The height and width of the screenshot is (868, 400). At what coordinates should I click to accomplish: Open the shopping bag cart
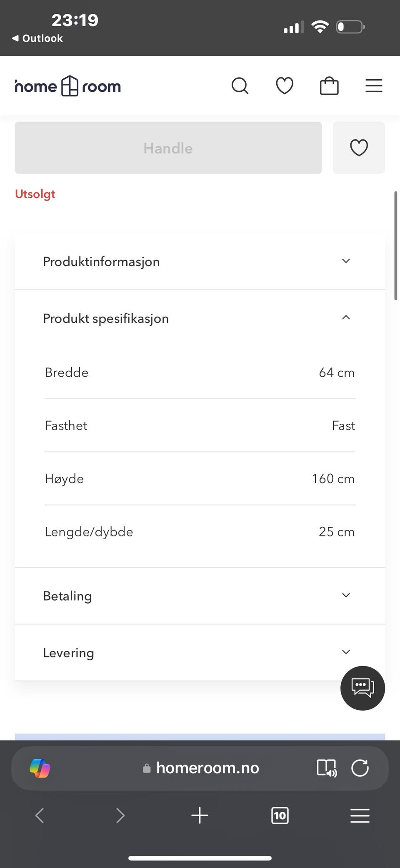(x=329, y=86)
